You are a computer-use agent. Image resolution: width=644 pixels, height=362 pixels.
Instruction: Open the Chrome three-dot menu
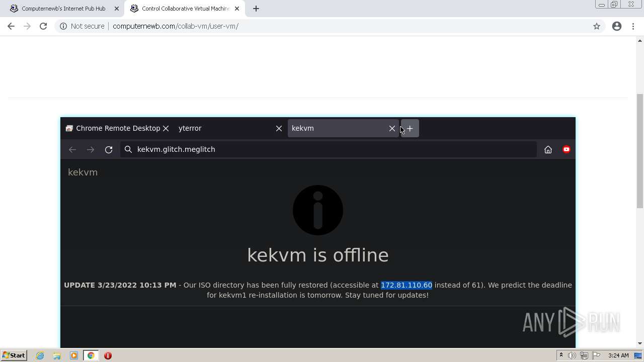tap(633, 26)
